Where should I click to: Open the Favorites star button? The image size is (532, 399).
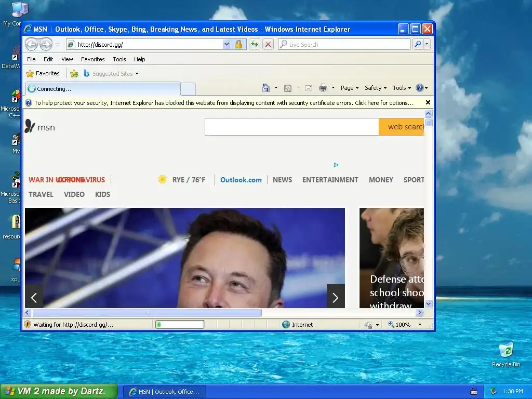(x=43, y=73)
